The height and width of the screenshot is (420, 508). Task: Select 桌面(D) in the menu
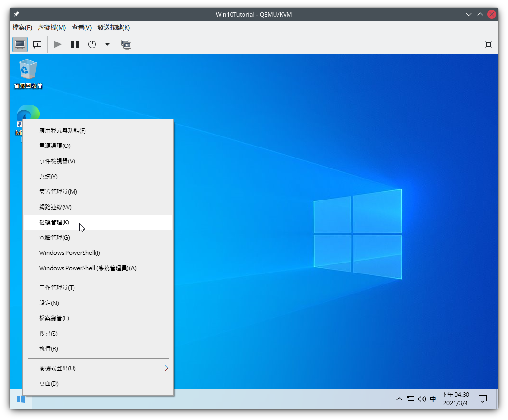click(x=98, y=383)
